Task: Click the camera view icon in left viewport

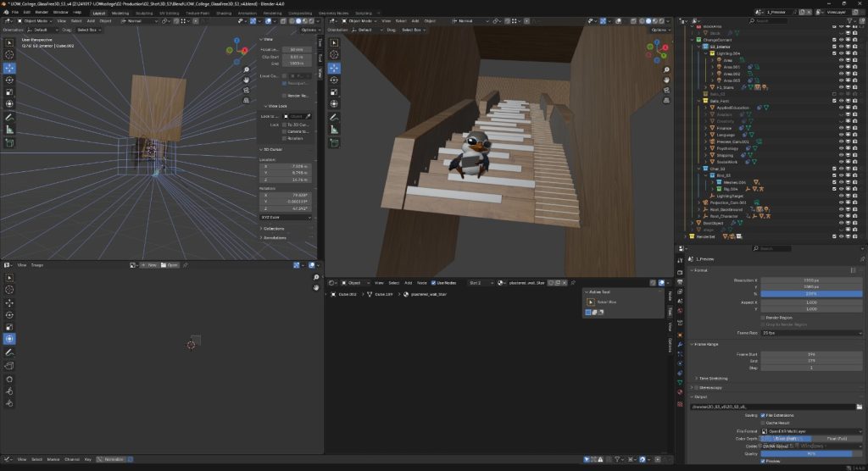Action: pos(247,90)
